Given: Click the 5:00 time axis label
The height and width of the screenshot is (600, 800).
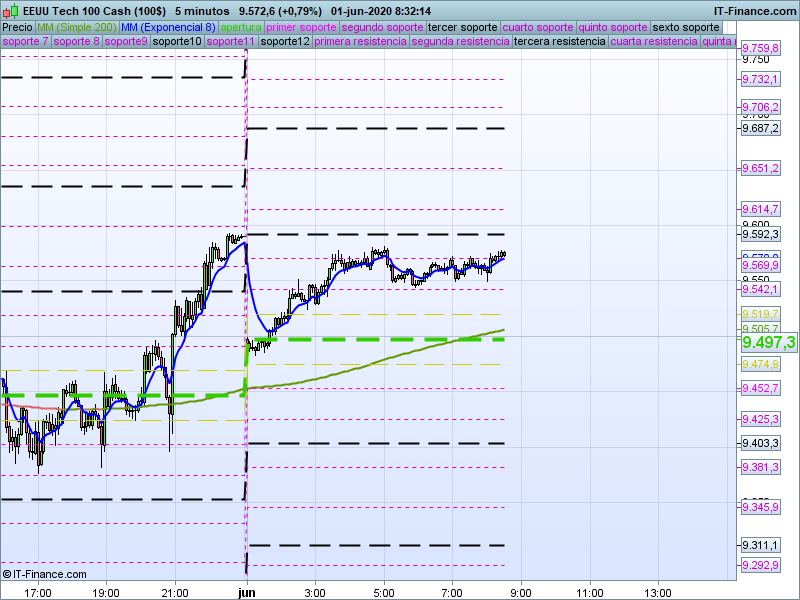Looking at the screenshot, I should tap(384, 593).
